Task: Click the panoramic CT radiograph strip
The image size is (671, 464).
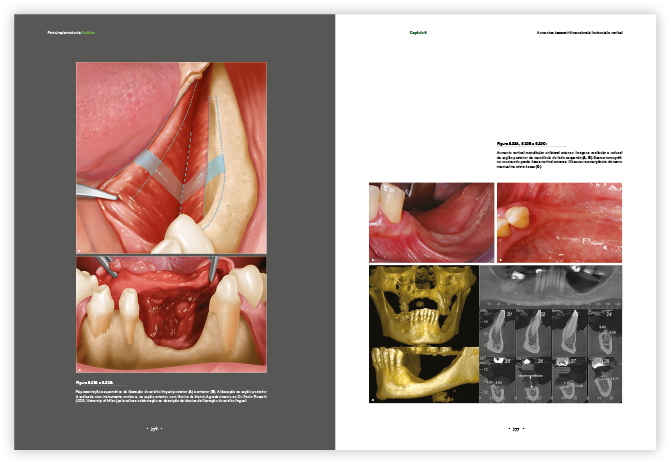Action: (551, 285)
